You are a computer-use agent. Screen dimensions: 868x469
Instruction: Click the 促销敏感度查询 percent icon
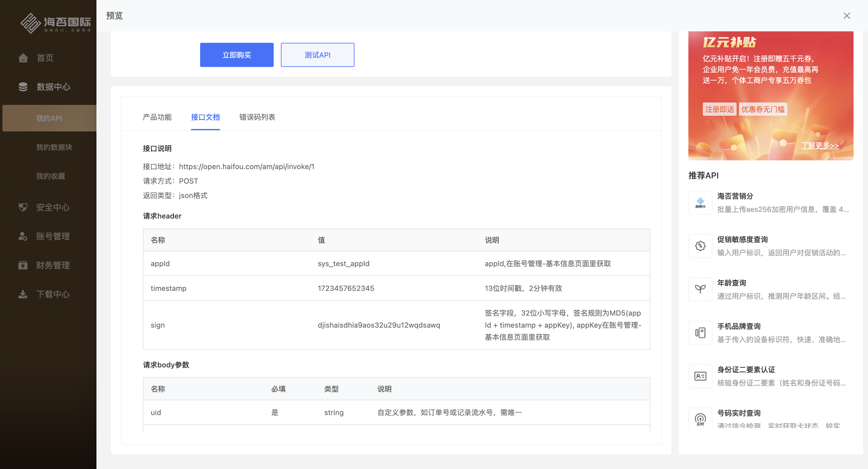(x=700, y=246)
